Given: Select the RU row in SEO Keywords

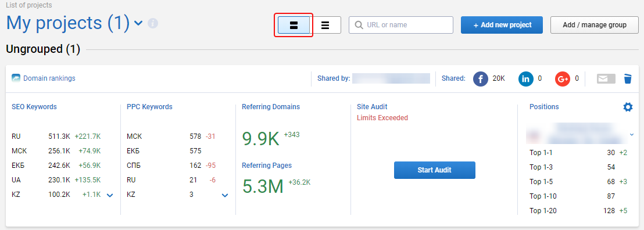Looking at the screenshot, I should point(56,136).
